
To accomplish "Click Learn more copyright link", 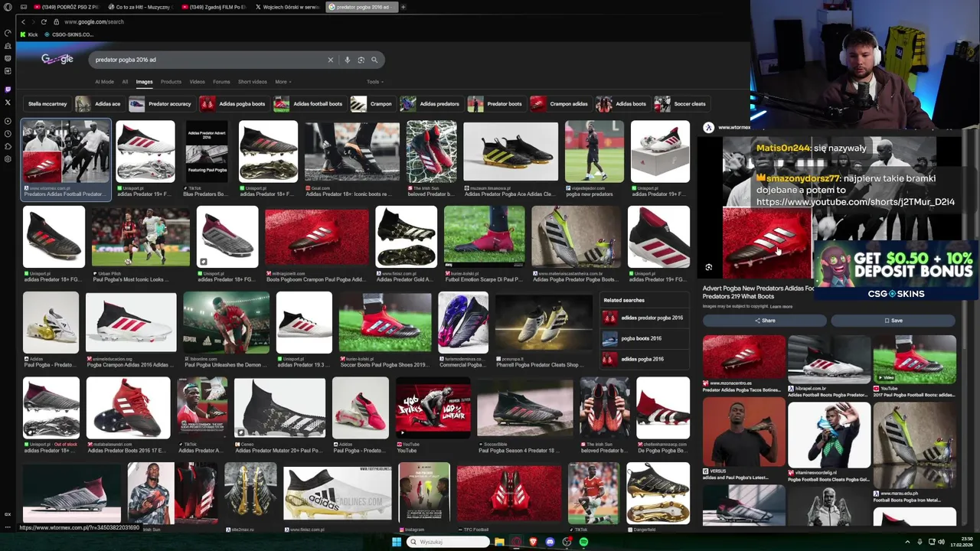I will (781, 307).
